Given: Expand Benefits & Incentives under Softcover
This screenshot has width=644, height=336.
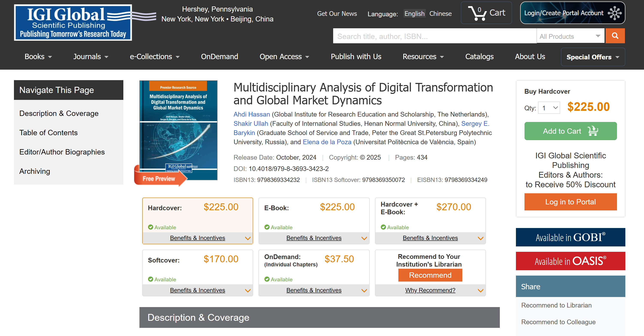Looking at the screenshot, I should click(x=198, y=290).
